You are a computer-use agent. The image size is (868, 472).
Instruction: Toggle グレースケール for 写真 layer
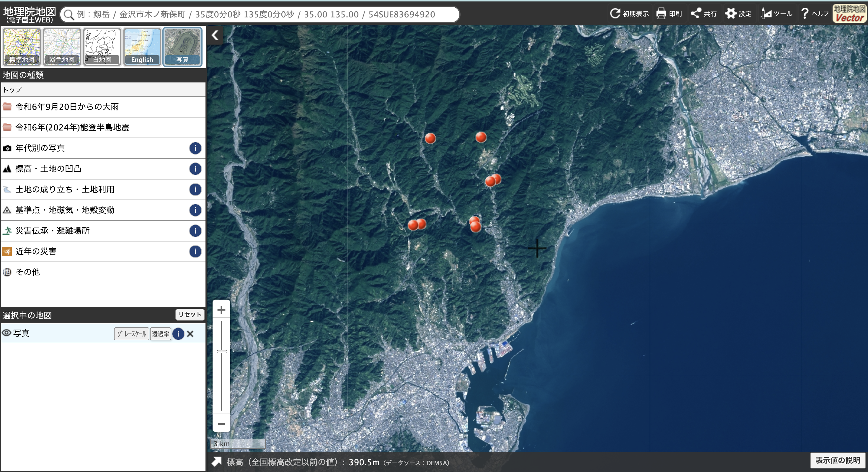click(x=131, y=334)
